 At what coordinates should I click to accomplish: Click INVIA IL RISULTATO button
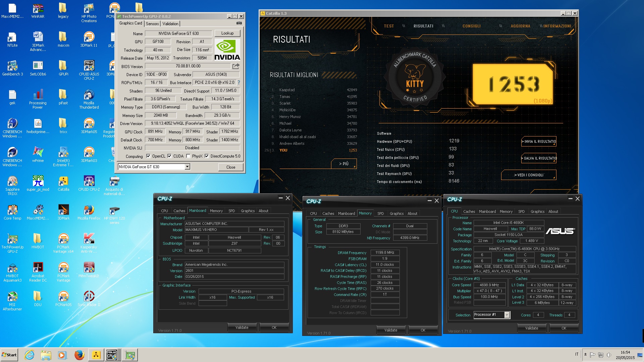[x=539, y=141]
